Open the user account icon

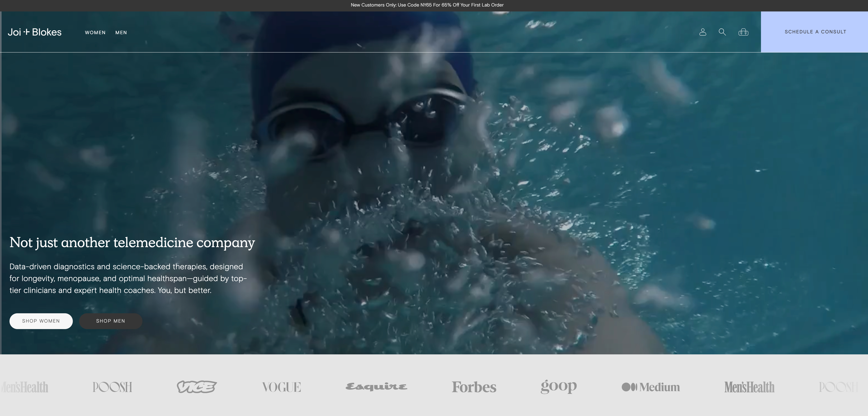pyautogui.click(x=703, y=32)
